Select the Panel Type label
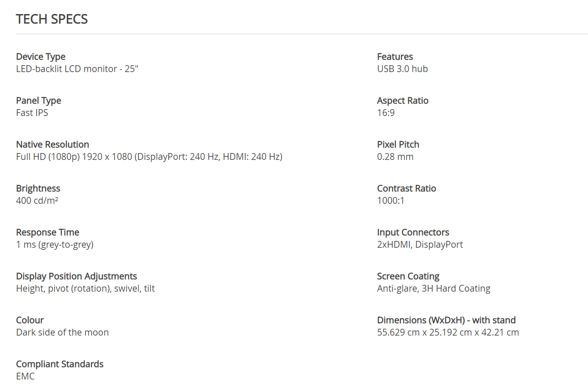Viewport: 588px width, 391px height. (x=39, y=101)
